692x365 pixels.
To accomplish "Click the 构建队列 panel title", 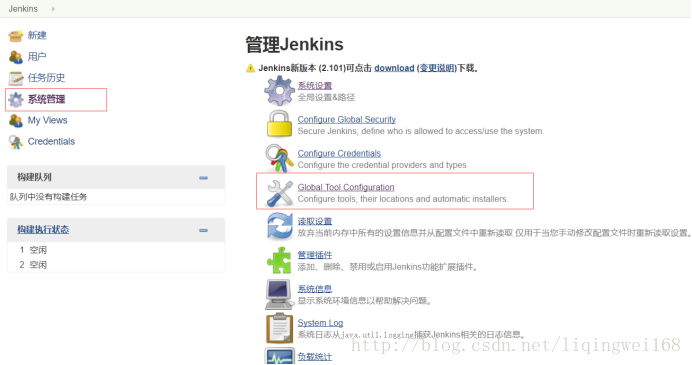I will [34, 177].
